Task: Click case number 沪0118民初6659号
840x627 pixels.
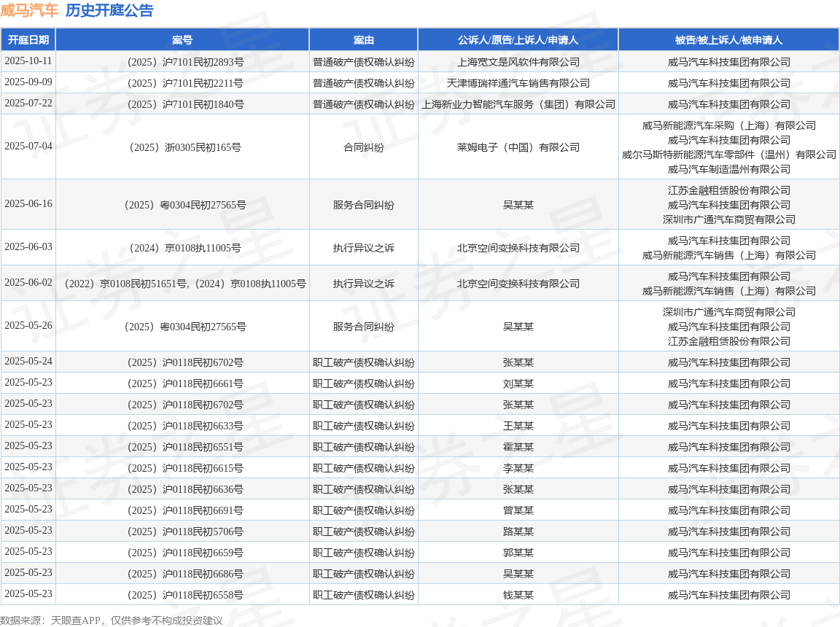Action: [185, 553]
